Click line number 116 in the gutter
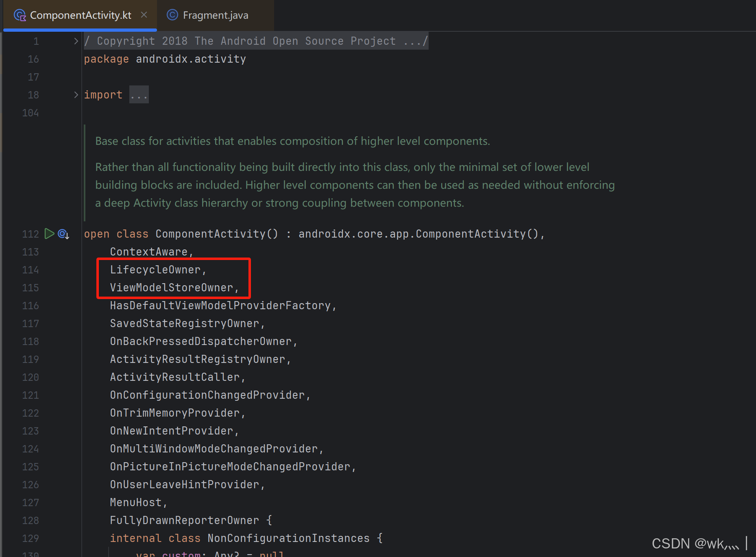Viewport: 756px width, 557px height. pos(31,305)
